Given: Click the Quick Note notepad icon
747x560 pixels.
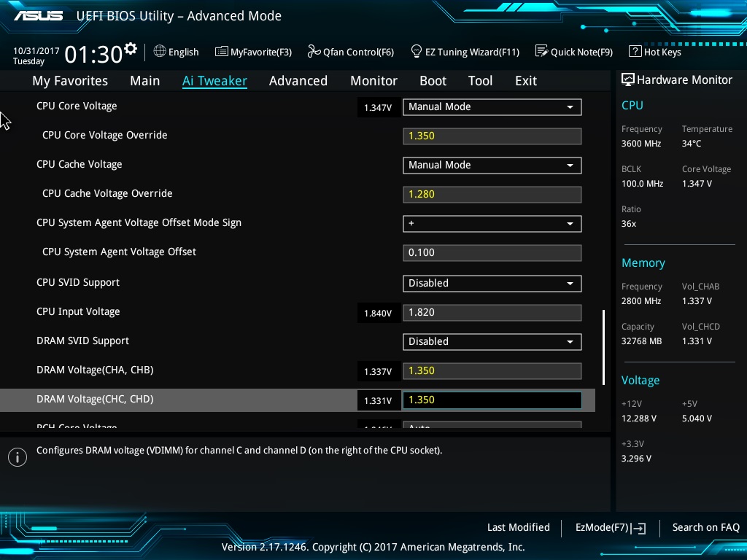Looking at the screenshot, I should click(x=541, y=51).
